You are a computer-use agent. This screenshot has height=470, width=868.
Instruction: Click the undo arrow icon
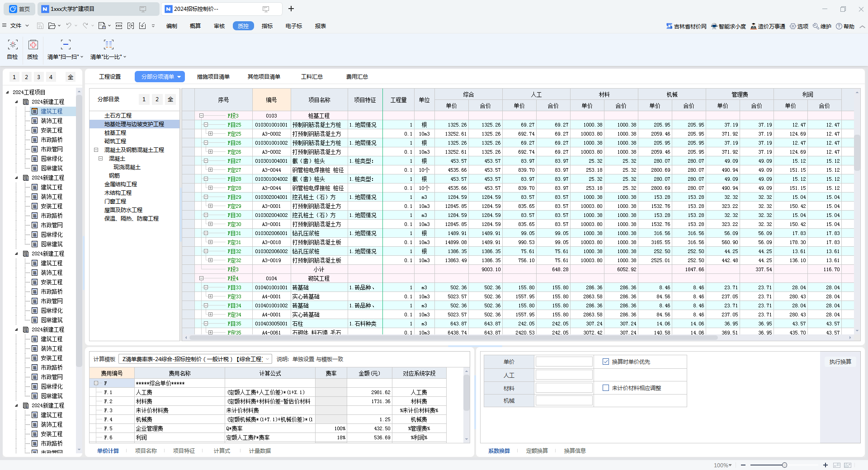click(x=69, y=26)
